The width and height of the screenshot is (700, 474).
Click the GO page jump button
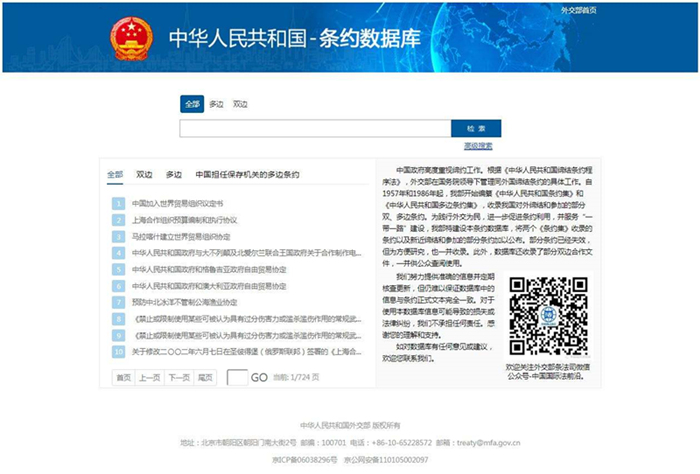259,378
